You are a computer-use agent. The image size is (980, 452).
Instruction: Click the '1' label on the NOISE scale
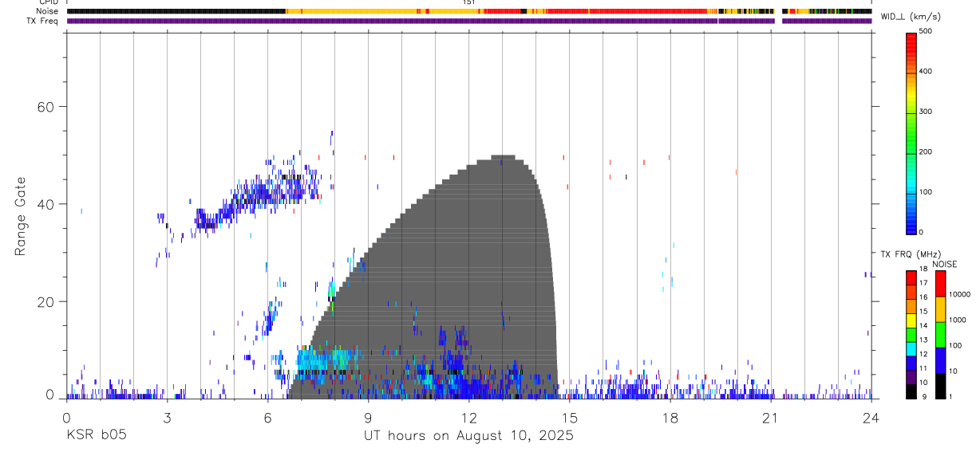pos(950,396)
